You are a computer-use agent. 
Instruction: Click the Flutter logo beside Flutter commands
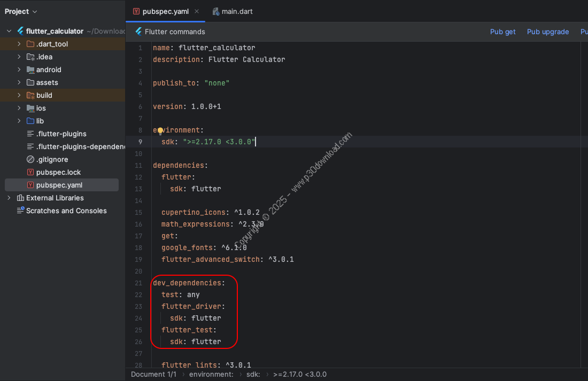tap(138, 32)
